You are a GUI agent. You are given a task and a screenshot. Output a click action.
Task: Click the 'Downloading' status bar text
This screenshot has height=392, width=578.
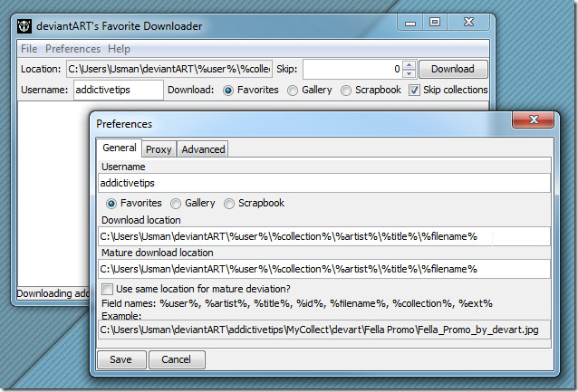(x=53, y=293)
